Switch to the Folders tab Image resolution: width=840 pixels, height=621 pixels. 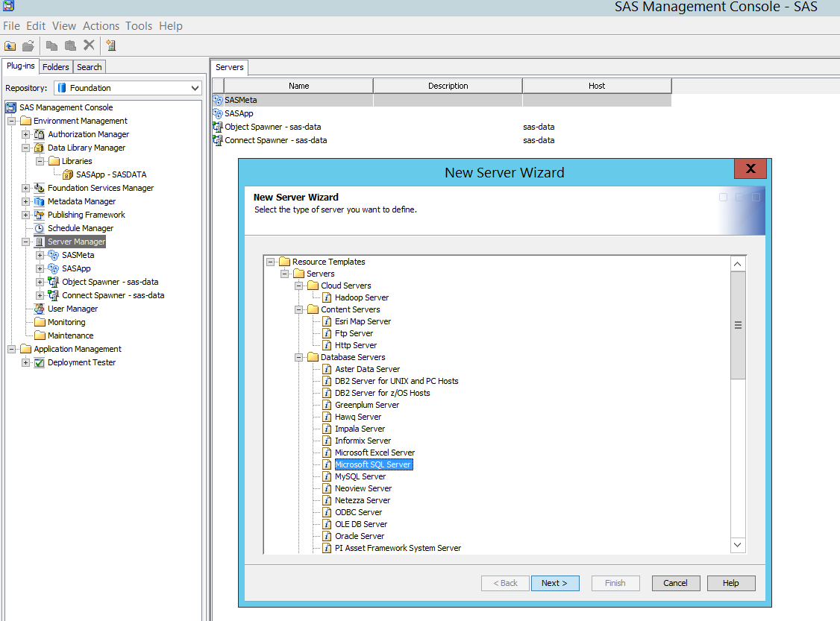(56, 67)
